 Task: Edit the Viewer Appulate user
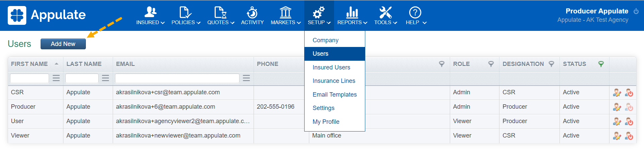point(617,136)
